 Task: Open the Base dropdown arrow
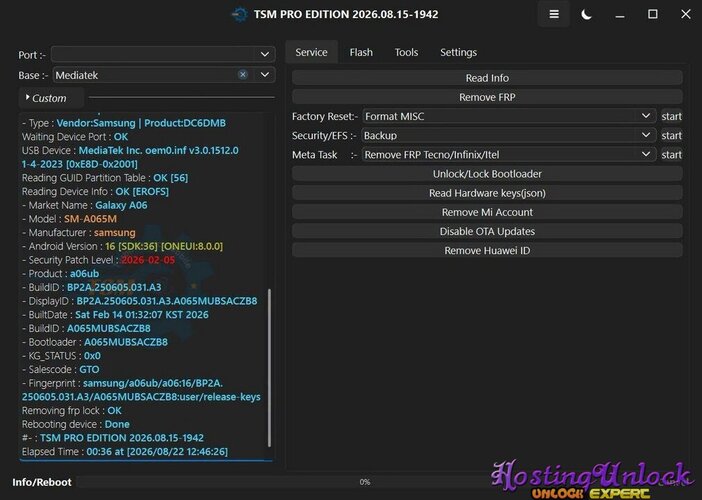click(265, 74)
